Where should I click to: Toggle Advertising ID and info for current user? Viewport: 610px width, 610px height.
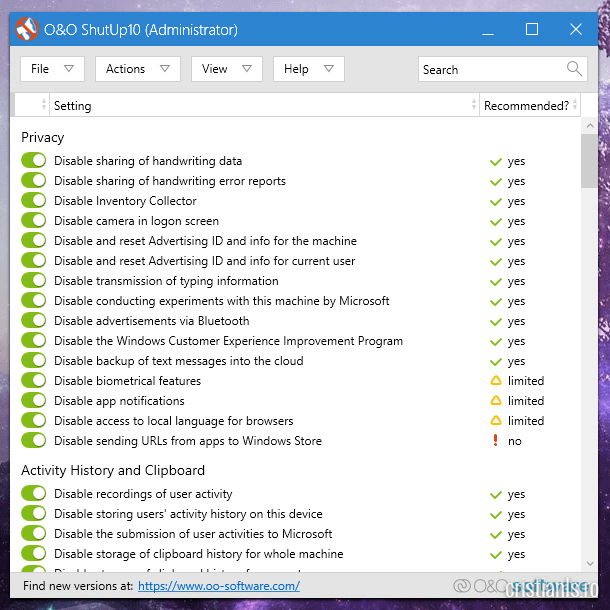coord(33,260)
